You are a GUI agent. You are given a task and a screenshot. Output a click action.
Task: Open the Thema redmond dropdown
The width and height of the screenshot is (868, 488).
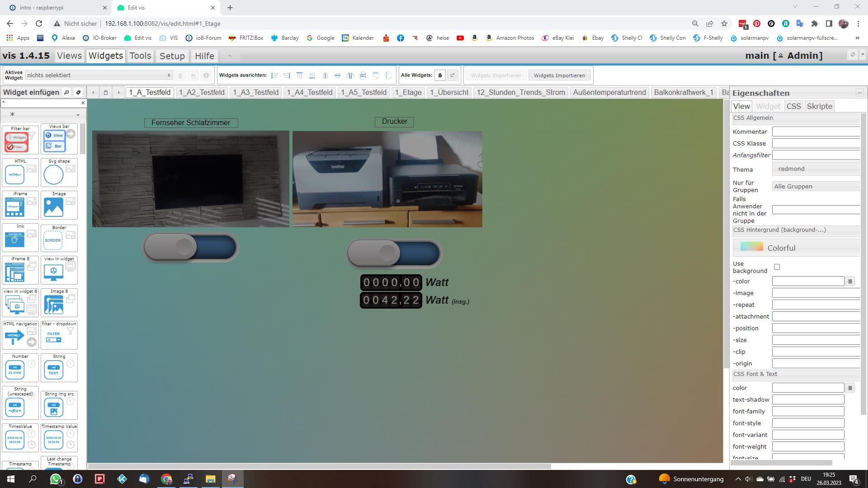(816, 169)
